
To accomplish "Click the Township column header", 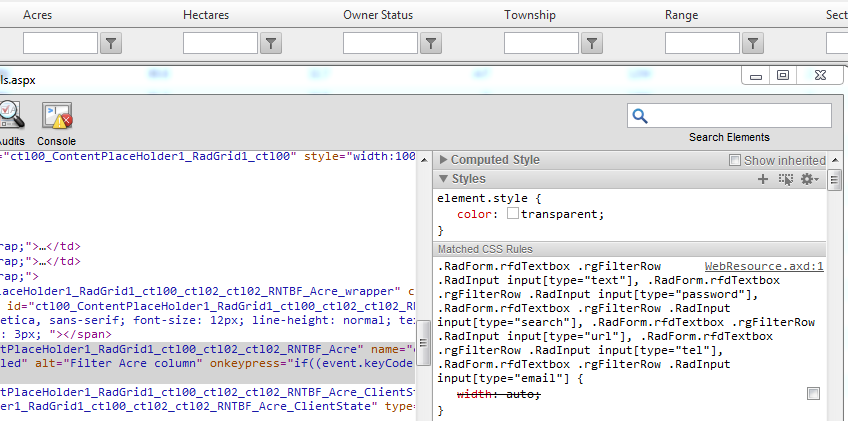I will pyautogui.click(x=529, y=15).
